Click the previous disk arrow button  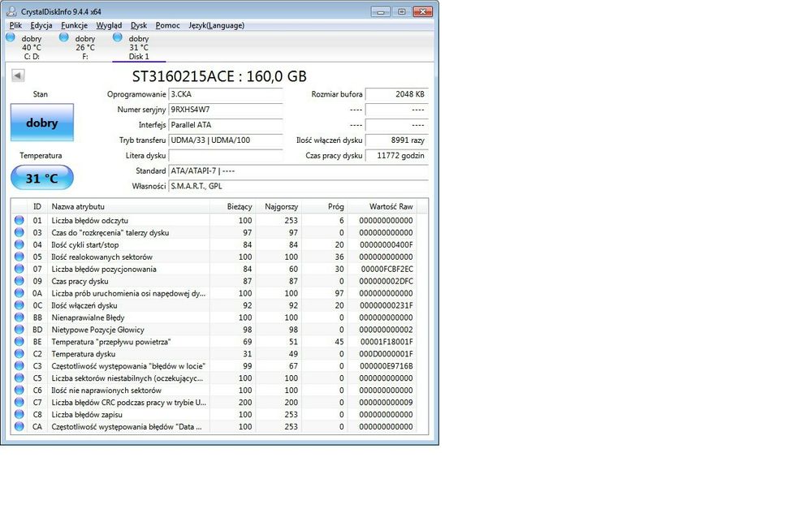18,76
